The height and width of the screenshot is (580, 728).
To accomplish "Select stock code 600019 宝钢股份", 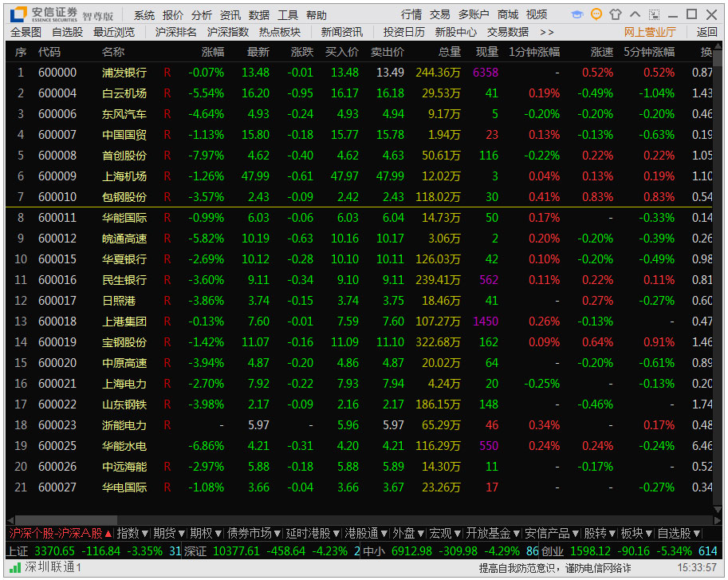I will [x=359, y=341].
